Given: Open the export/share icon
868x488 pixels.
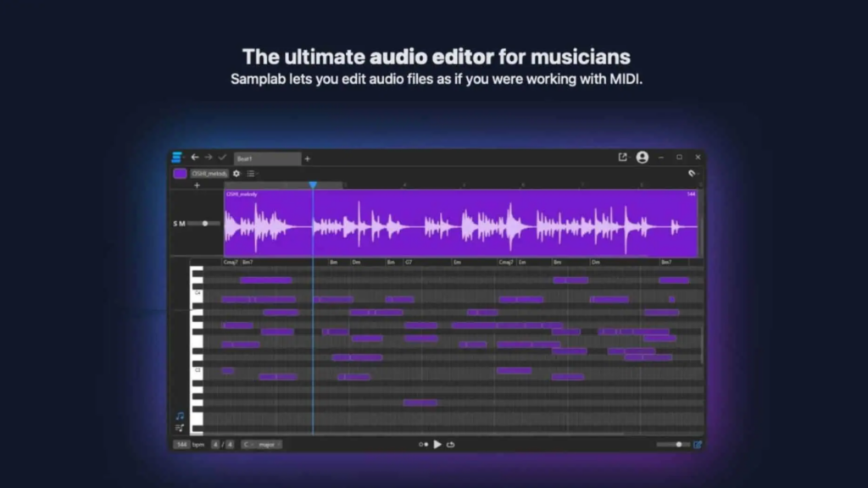Looking at the screenshot, I should coord(623,158).
